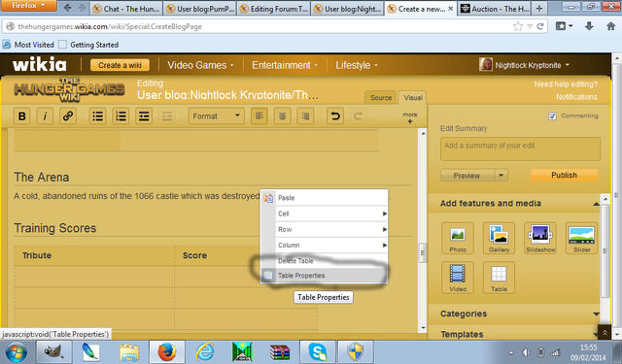Switch to Source editing tab

click(381, 97)
